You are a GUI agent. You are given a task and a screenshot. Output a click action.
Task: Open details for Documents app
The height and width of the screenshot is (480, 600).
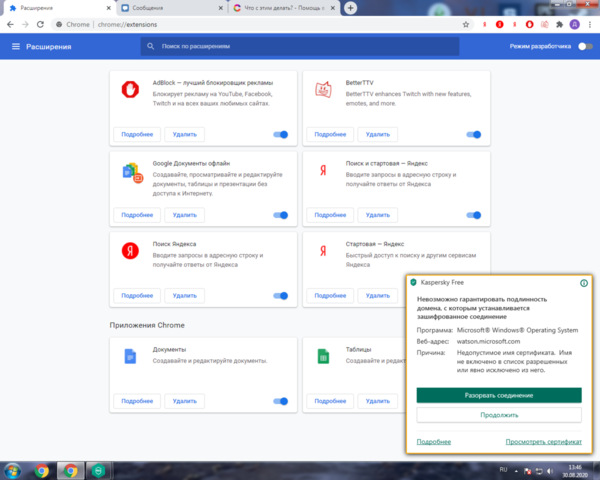(137, 401)
